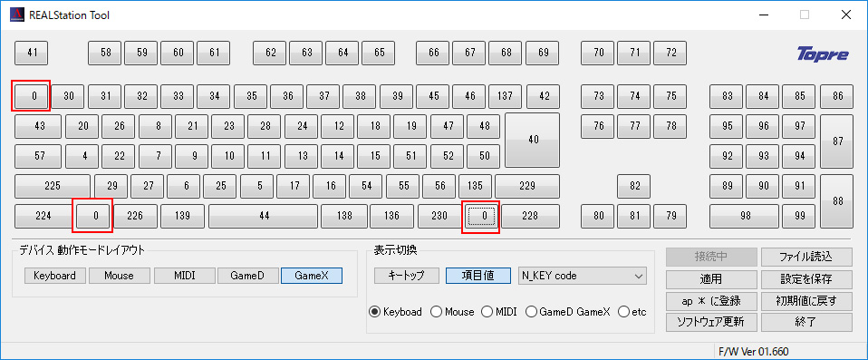Select the etc radio button
Viewport: 868px width, 360px height.
click(632, 312)
